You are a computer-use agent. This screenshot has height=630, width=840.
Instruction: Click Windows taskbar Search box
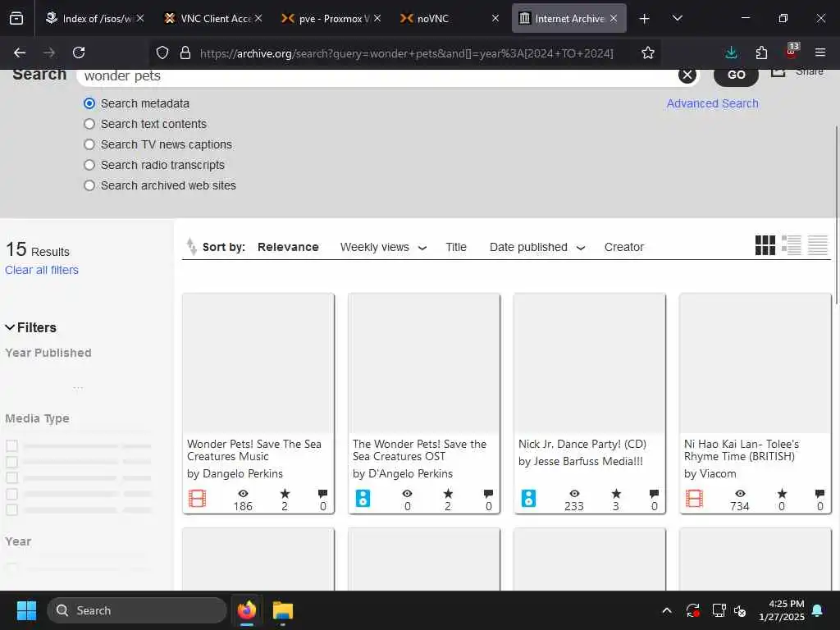137,610
